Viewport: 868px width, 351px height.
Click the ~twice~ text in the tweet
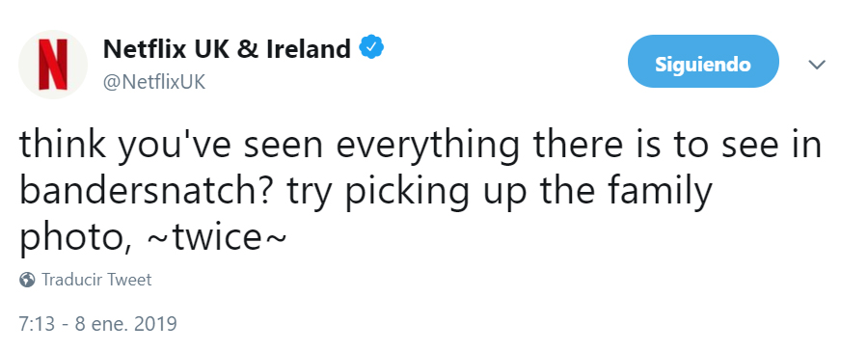tap(217, 238)
